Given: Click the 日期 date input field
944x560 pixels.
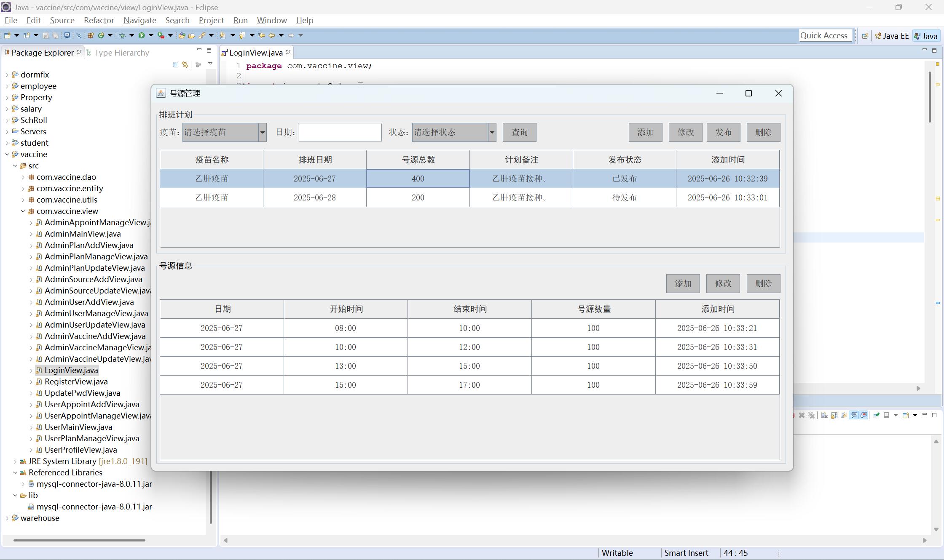Looking at the screenshot, I should coord(340,132).
